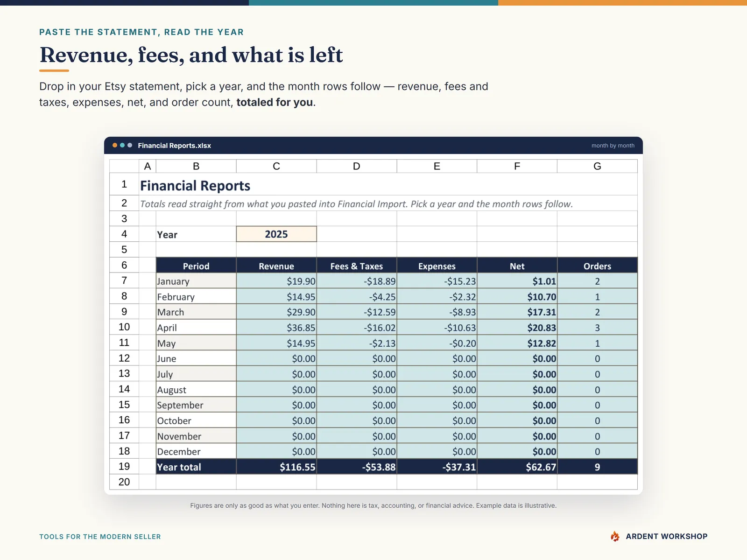Screen dimensions: 747x560
Task: Click year total expenses -$37.31
Action: point(437,467)
